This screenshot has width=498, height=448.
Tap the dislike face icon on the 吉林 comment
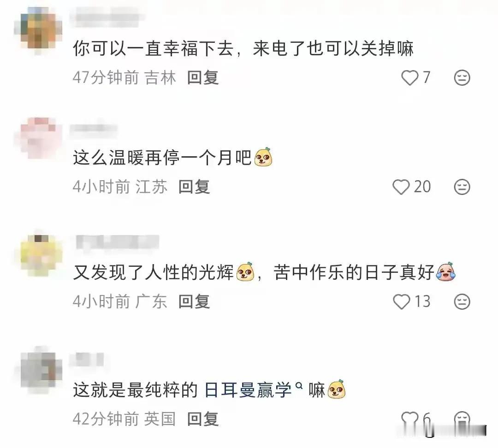click(x=462, y=78)
